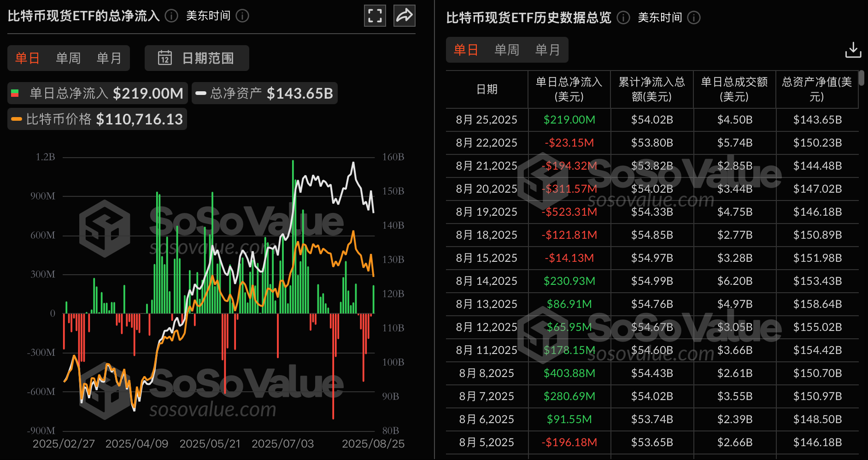The height and width of the screenshot is (460, 868).
Task: Share the ETF net inflow chart
Action: [404, 16]
